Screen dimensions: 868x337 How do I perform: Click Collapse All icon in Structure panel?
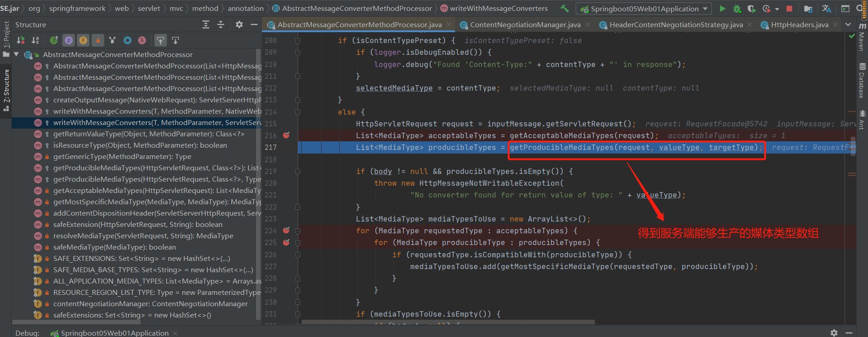click(x=221, y=24)
